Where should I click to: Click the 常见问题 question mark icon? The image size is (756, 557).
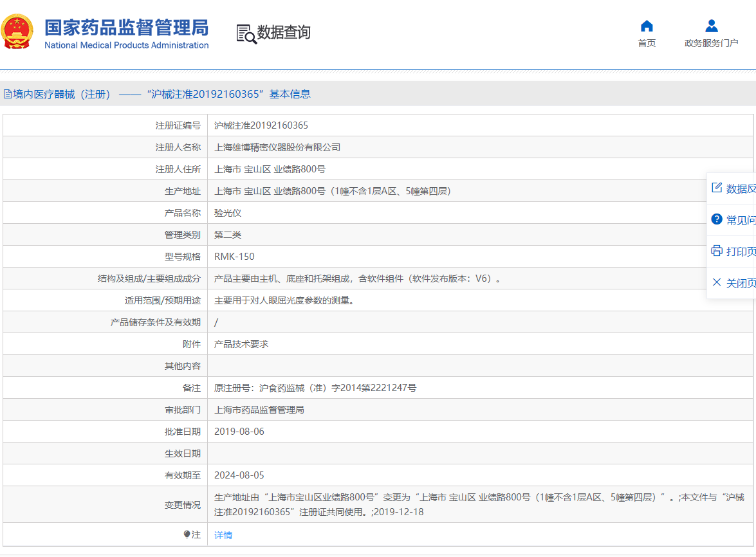(x=717, y=220)
